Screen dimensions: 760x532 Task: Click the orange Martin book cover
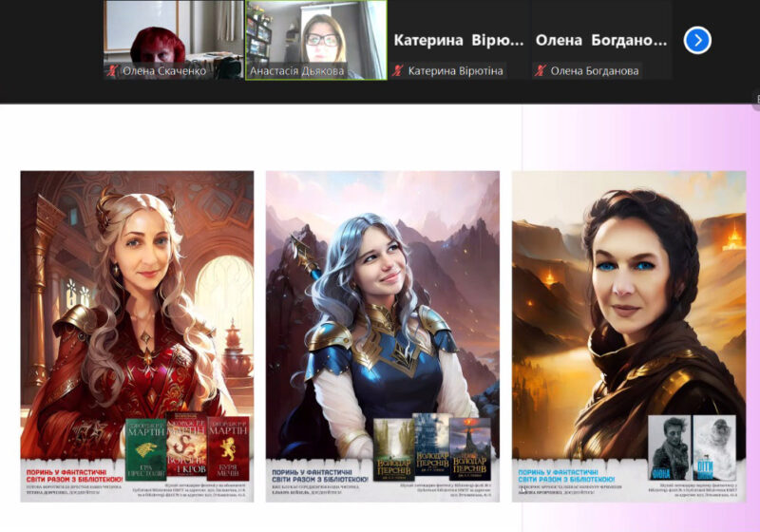click(x=228, y=448)
